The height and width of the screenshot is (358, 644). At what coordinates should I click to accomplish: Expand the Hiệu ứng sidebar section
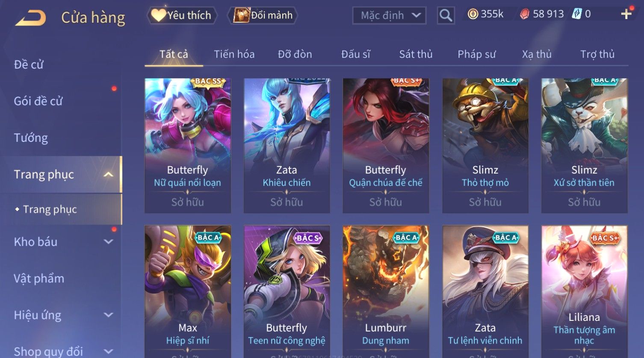pos(109,315)
